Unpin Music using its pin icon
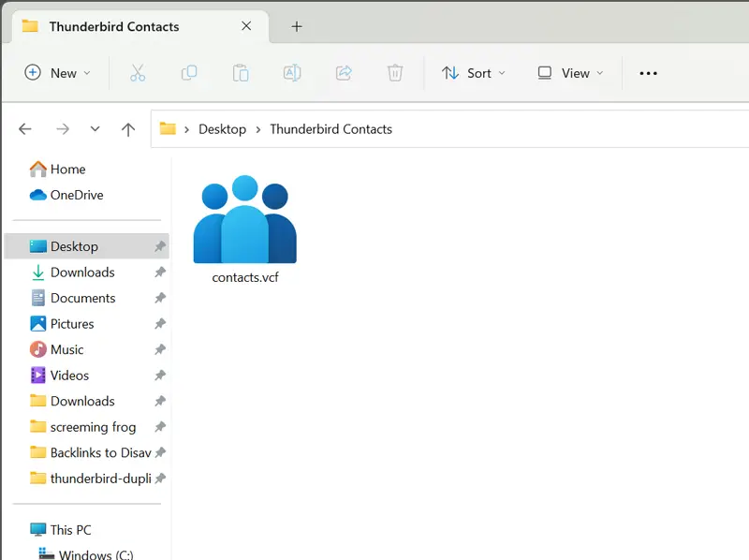 tap(160, 349)
